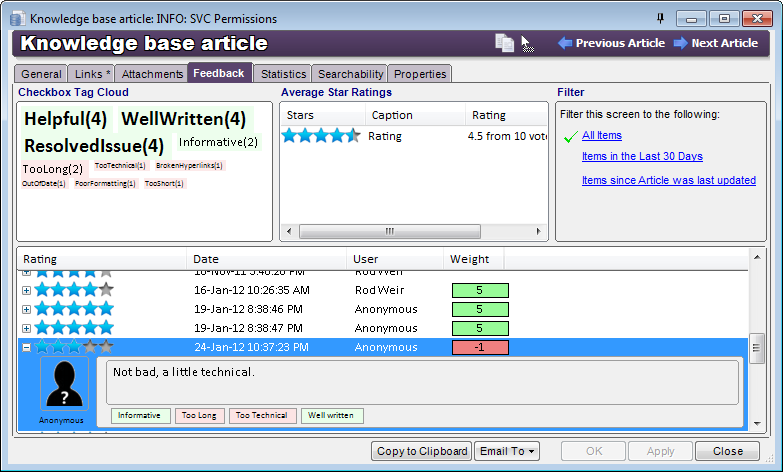Click the knowledge base database icon in title bar

pyautogui.click(x=17, y=18)
